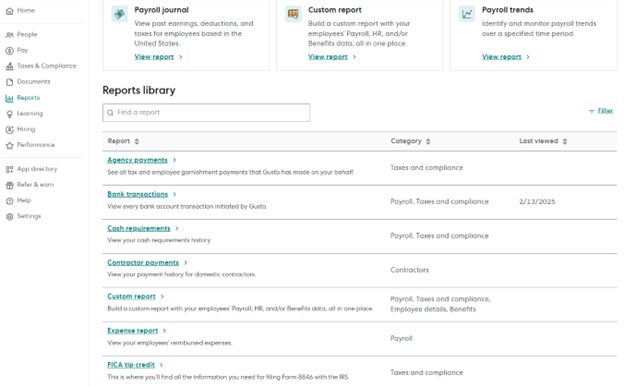The height and width of the screenshot is (387, 624).
Task: Open the Expense report link
Action: pyautogui.click(x=133, y=331)
